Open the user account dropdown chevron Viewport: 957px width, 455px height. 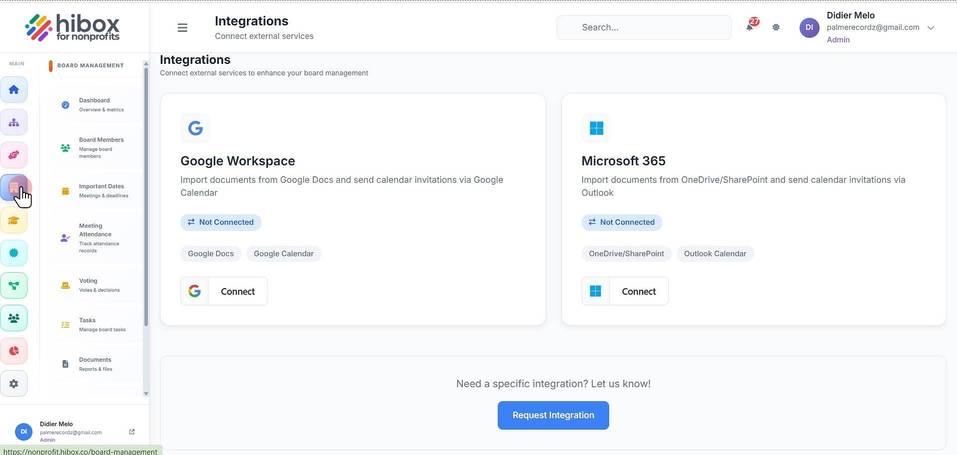click(931, 27)
